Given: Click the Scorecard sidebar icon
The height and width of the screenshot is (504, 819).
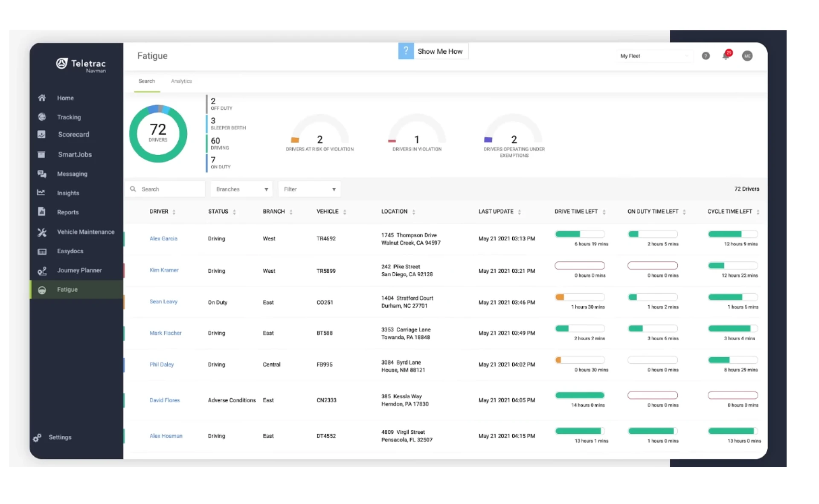Looking at the screenshot, I should [42, 134].
